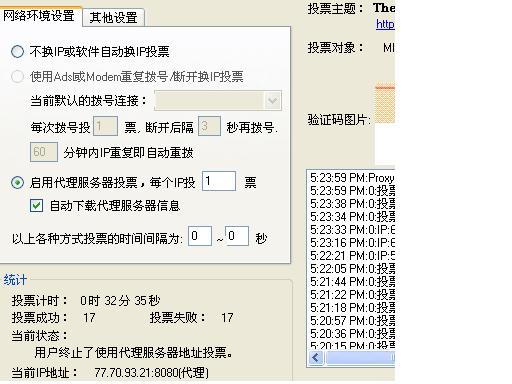Screen dimensions: 512x384
Task: Click the 投票计时 value 0时 32分 35秒
Action: click(x=120, y=301)
